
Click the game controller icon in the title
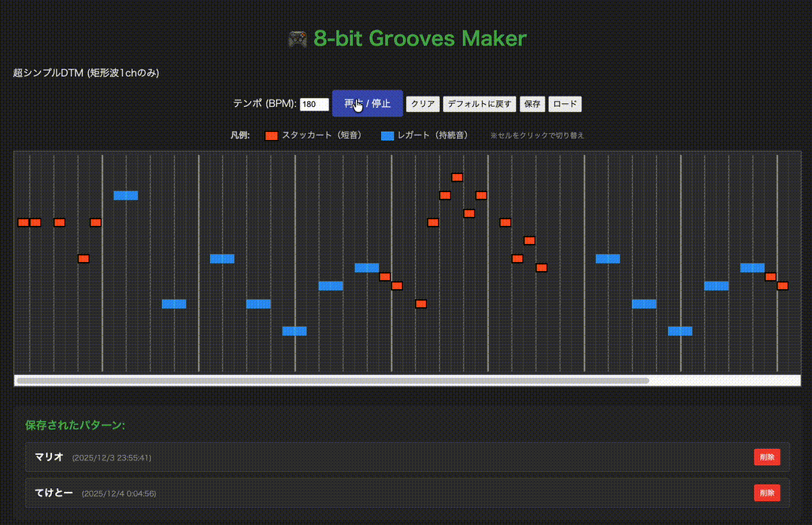tap(298, 39)
